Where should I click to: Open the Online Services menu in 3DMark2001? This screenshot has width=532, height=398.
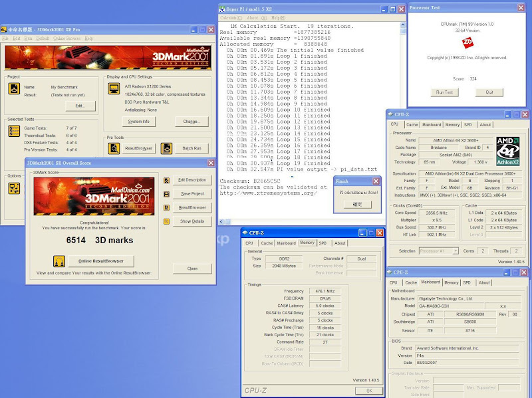(67, 39)
